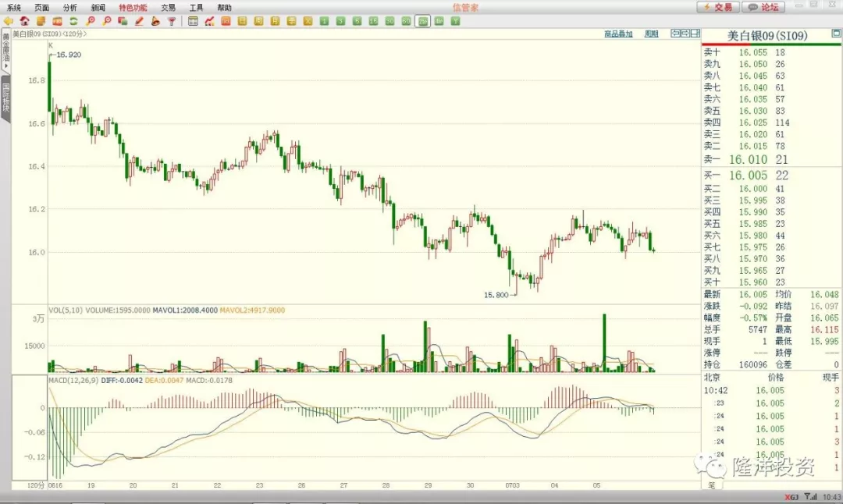This screenshot has height=504, width=843.
Task: Open the red funnel filter icon
Action: coord(172,21)
